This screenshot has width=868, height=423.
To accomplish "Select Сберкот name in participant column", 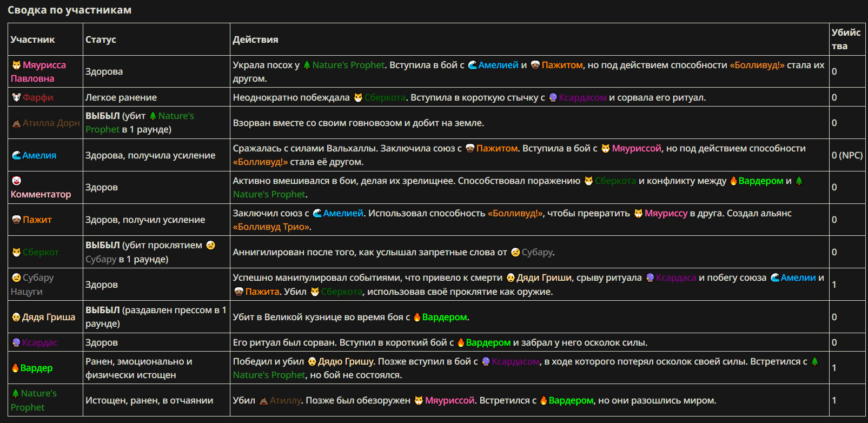I will pos(41,252).
